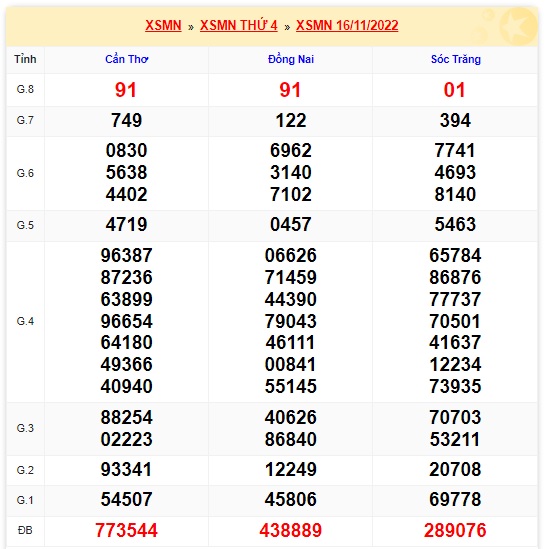Click G.6 number 4402
Screen dimensions: 546x549
[x=126, y=194]
